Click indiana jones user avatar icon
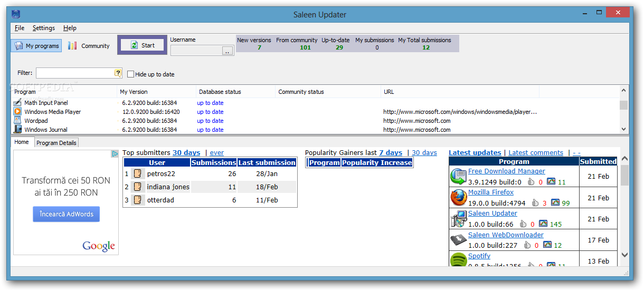The width and height of the screenshot is (644, 291). (138, 187)
